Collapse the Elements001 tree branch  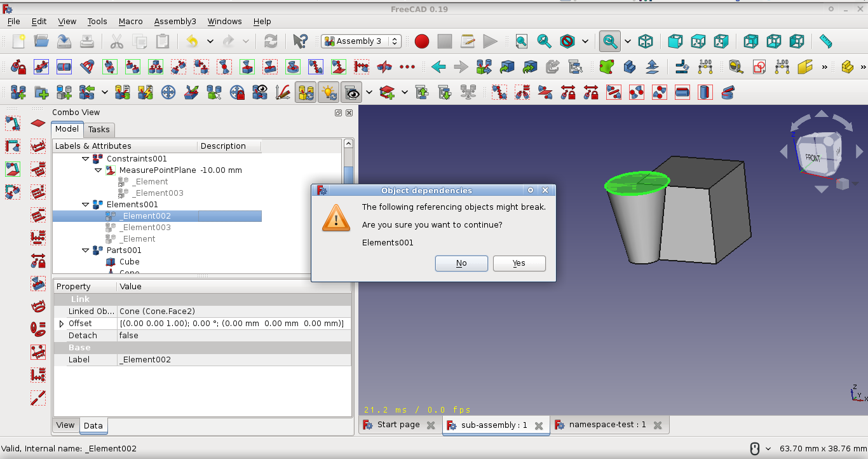pyautogui.click(x=86, y=204)
